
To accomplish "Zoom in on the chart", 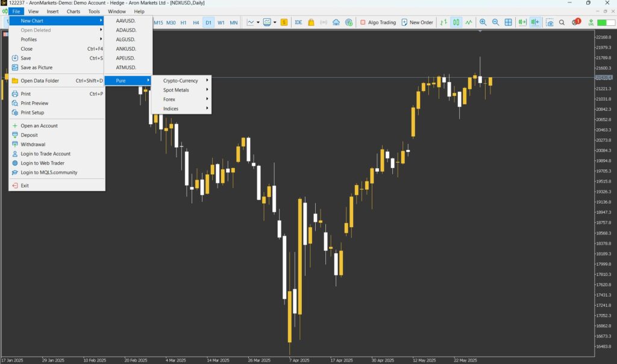I will (483, 22).
